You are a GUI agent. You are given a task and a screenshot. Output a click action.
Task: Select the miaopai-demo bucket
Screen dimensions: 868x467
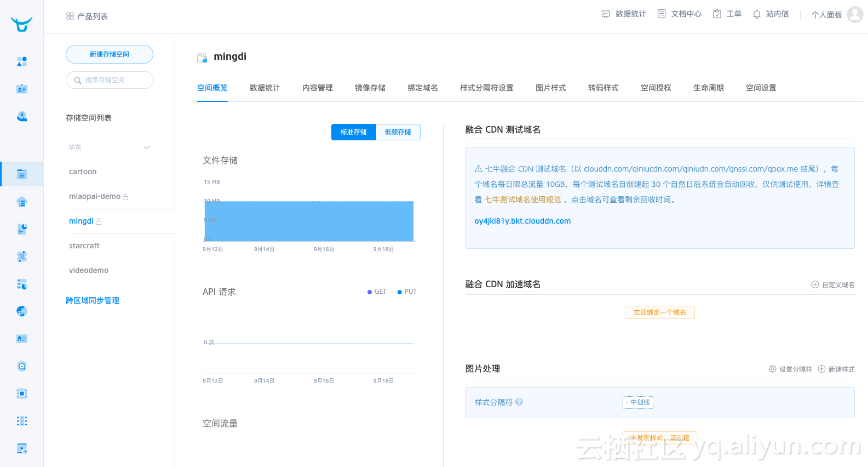[x=95, y=196]
